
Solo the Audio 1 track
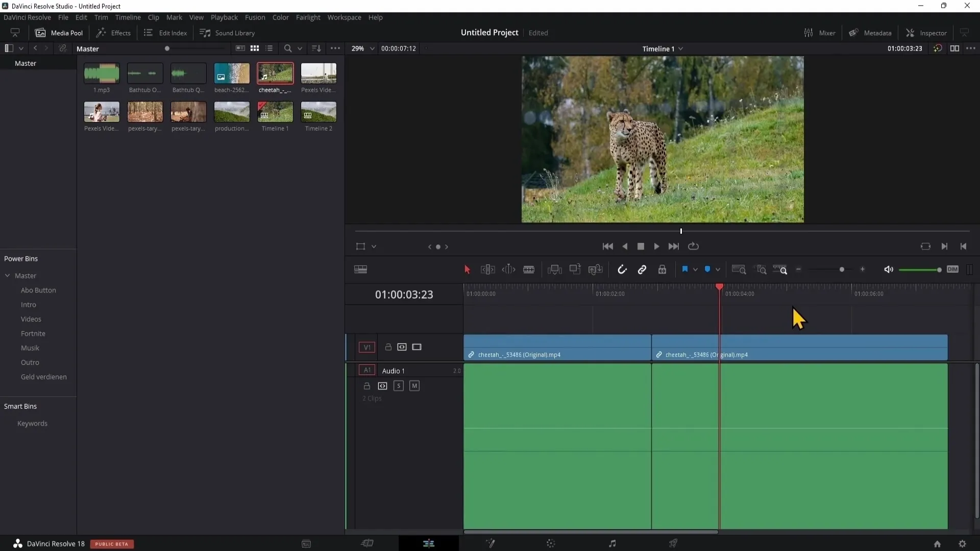pos(399,386)
